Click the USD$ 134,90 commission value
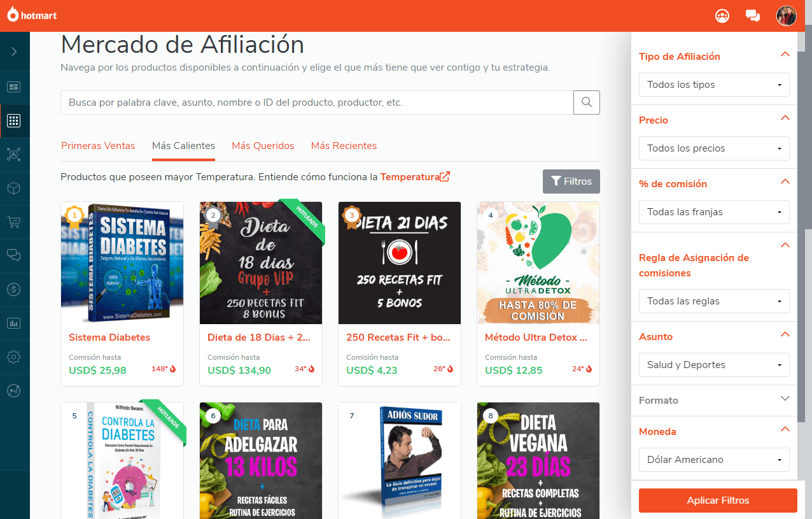Image resolution: width=812 pixels, height=519 pixels. (239, 370)
